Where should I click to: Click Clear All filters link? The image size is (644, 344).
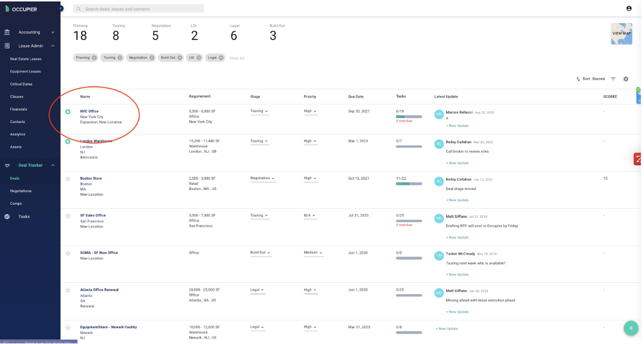237,58
